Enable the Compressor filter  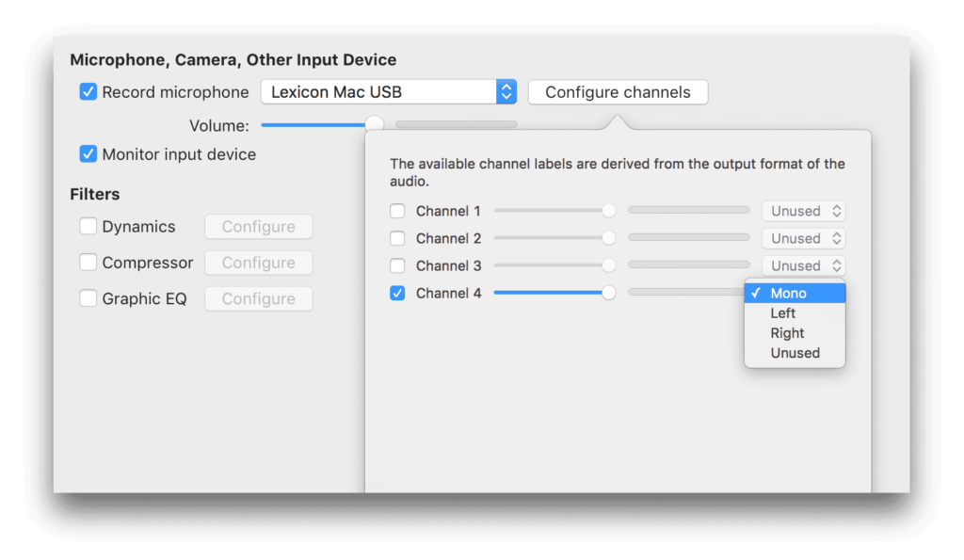coord(88,263)
